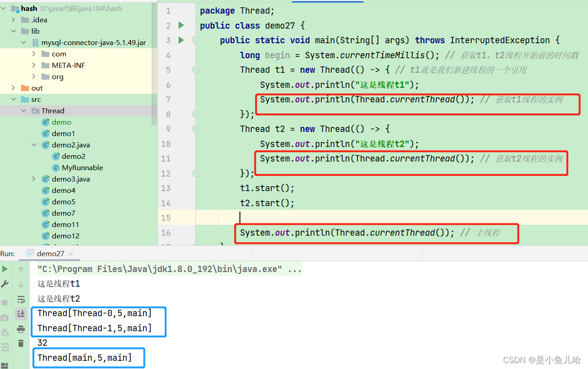The image size is (588, 369).
Task: Stop the running process square button
Action: tap(5, 303)
